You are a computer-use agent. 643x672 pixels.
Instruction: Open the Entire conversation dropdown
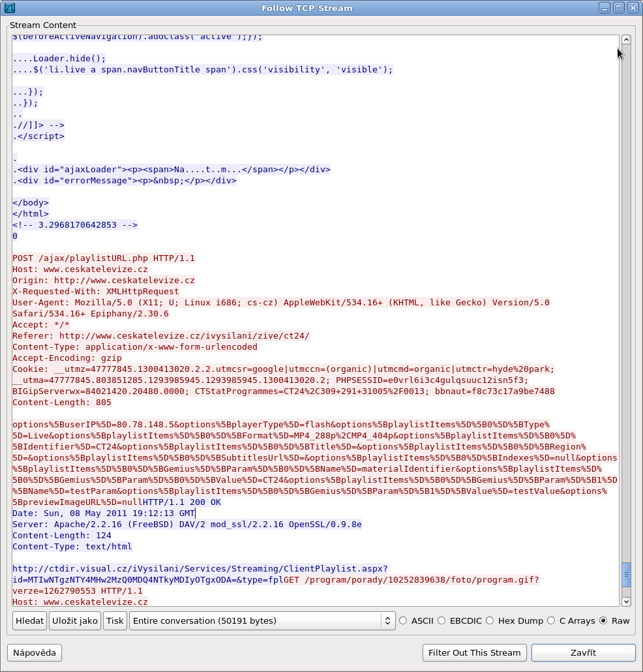(x=262, y=620)
